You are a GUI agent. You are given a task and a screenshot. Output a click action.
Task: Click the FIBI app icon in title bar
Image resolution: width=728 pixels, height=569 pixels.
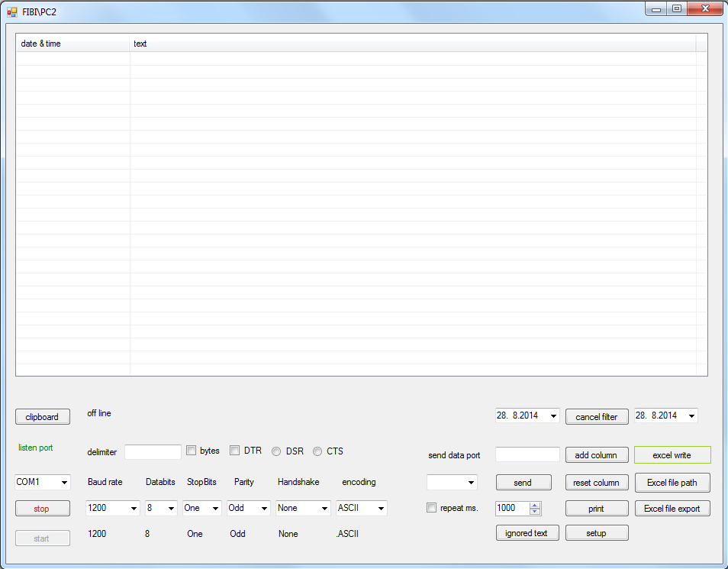point(12,11)
